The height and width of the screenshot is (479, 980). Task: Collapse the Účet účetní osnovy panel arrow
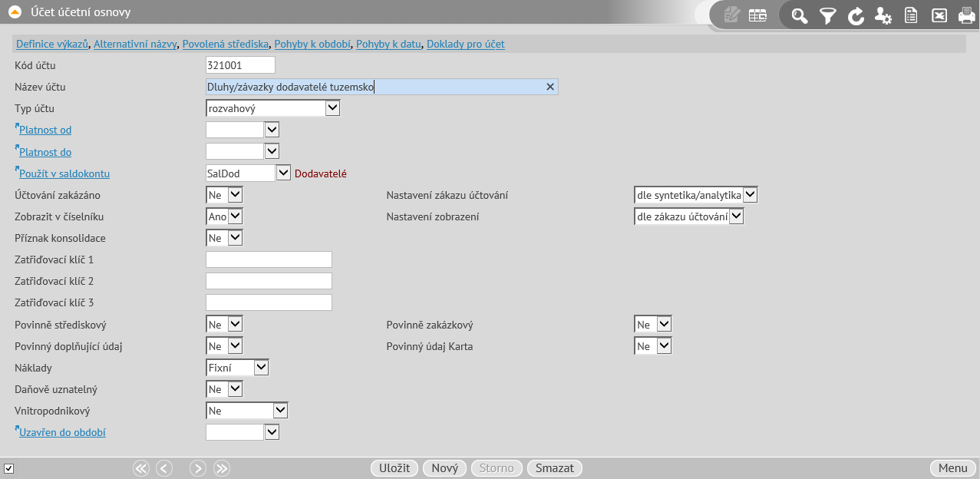click(13, 12)
